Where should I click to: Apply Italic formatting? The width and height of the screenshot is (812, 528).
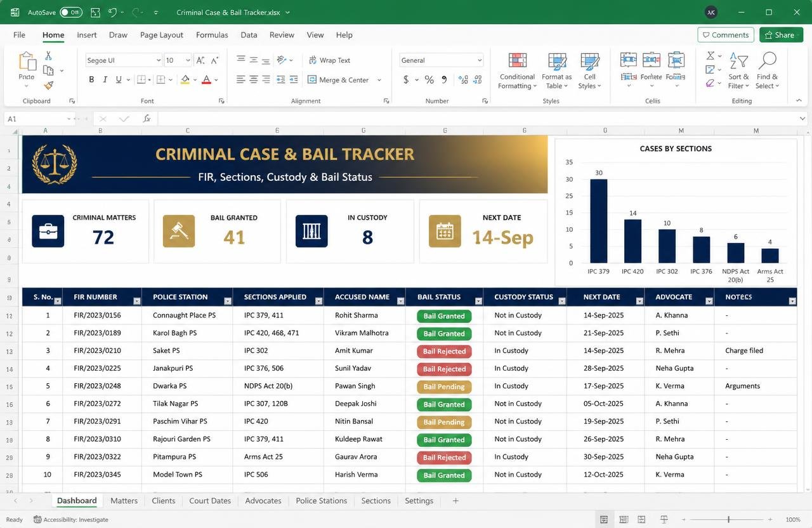click(105, 80)
